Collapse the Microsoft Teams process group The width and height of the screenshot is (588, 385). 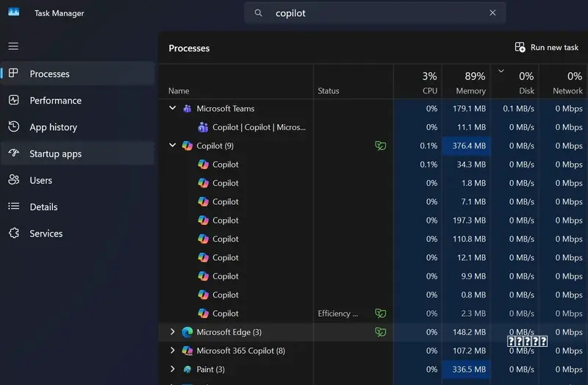[173, 108]
